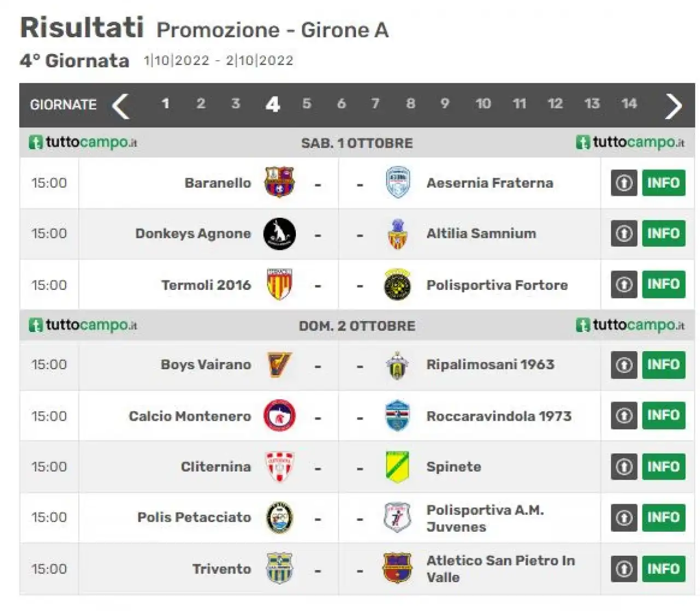Select giornata 5 in the bar
The width and height of the screenshot is (700, 611).
tap(307, 104)
